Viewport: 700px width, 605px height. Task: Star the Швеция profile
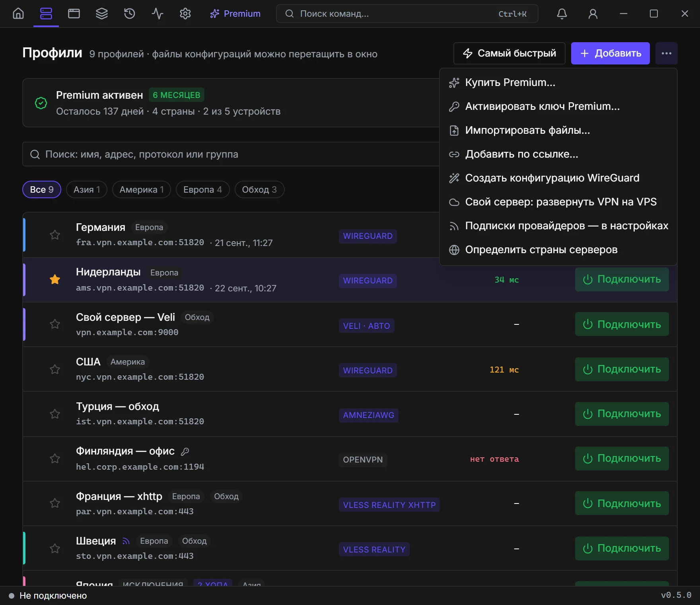coord(55,548)
